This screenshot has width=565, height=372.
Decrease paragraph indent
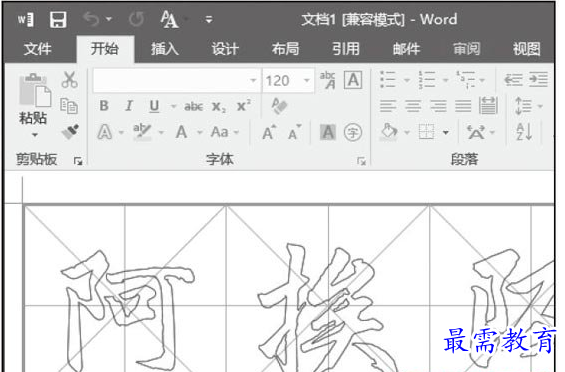513,80
